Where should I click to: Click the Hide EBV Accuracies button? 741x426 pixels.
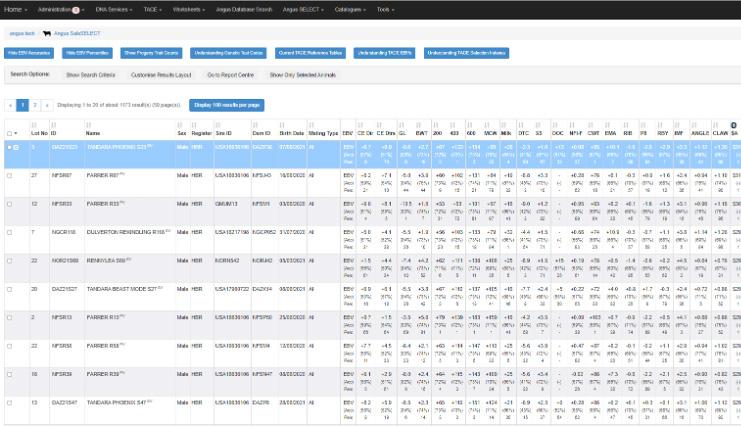[x=29, y=53]
